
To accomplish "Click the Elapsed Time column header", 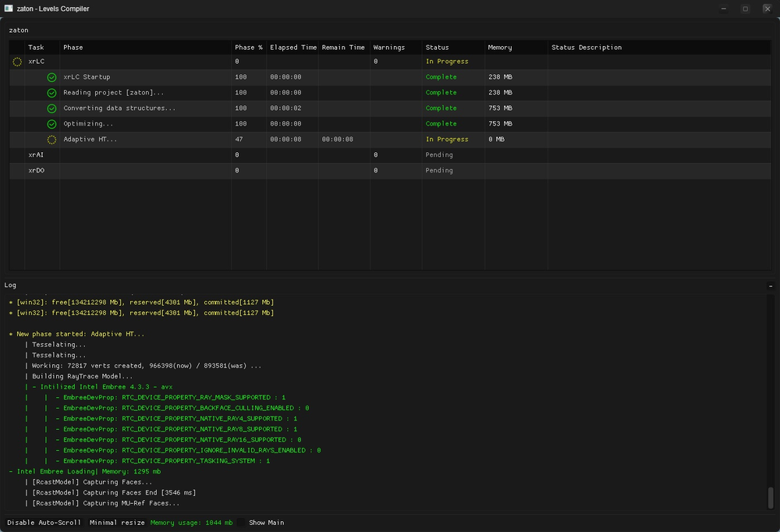I will pyautogui.click(x=293, y=48).
